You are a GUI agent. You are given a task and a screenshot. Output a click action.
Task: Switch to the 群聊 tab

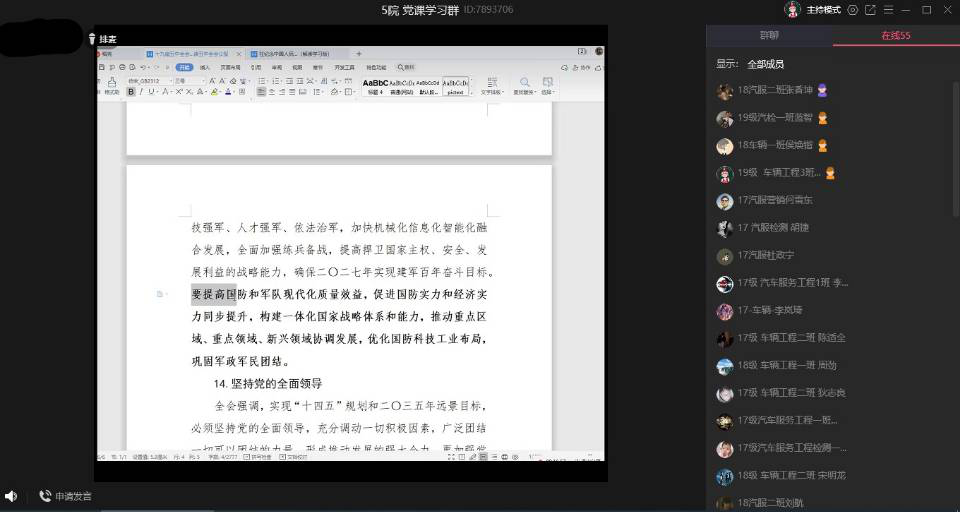[769, 35]
